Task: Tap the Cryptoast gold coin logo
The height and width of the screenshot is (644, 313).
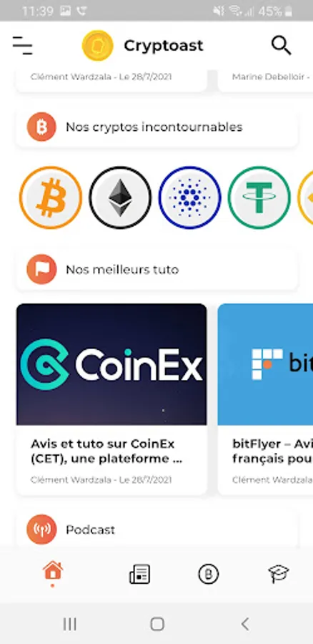Action: [x=98, y=45]
